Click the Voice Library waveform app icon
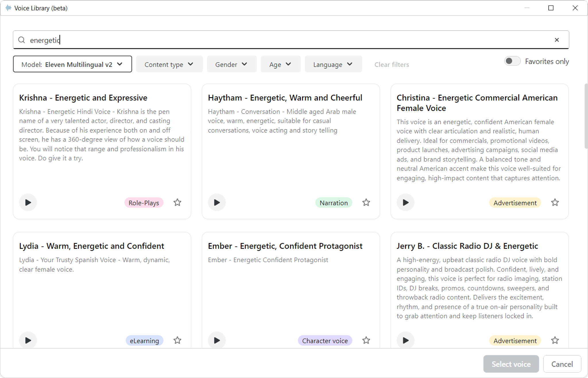The width and height of the screenshot is (588, 378). click(8, 8)
